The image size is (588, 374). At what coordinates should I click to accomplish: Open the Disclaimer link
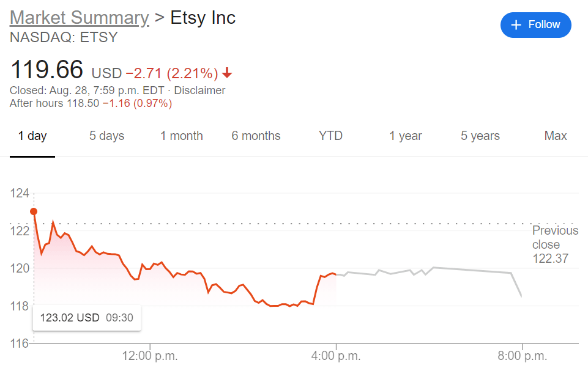200,90
